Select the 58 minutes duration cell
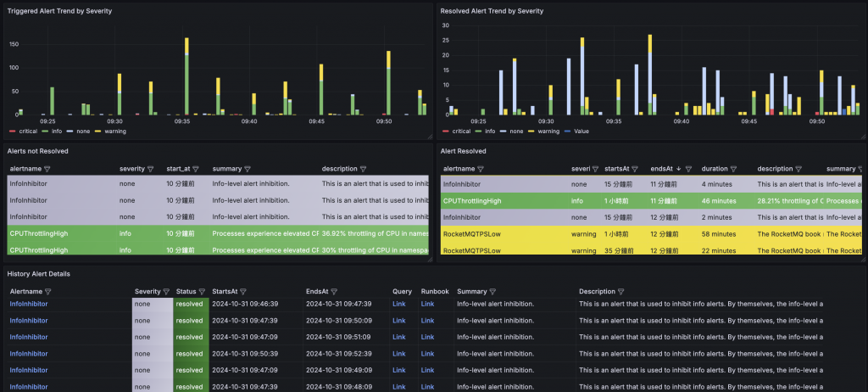The image size is (868, 392). (x=726, y=234)
